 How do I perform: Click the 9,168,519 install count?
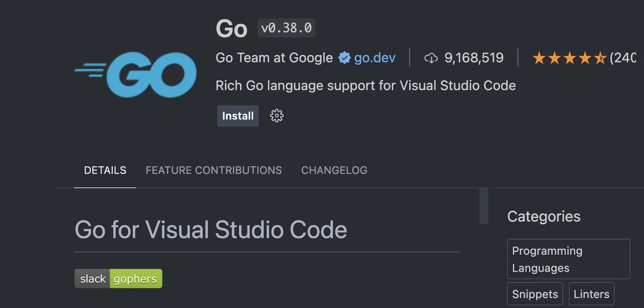(x=474, y=58)
